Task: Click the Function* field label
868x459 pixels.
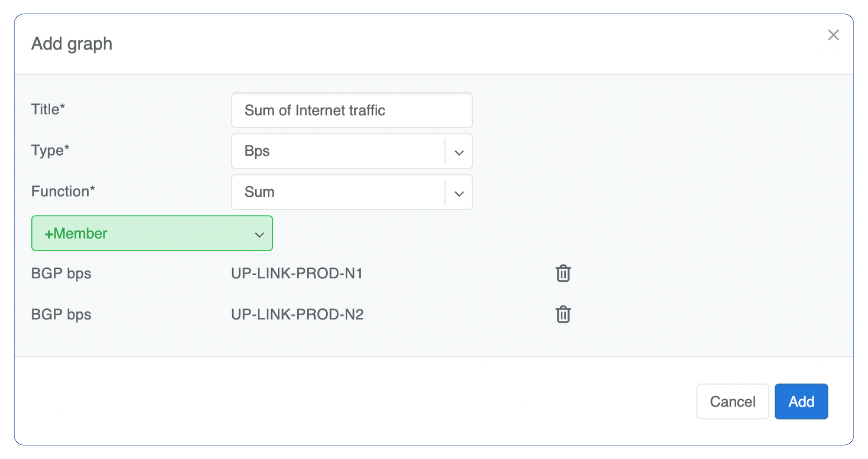Action: tap(63, 191)
